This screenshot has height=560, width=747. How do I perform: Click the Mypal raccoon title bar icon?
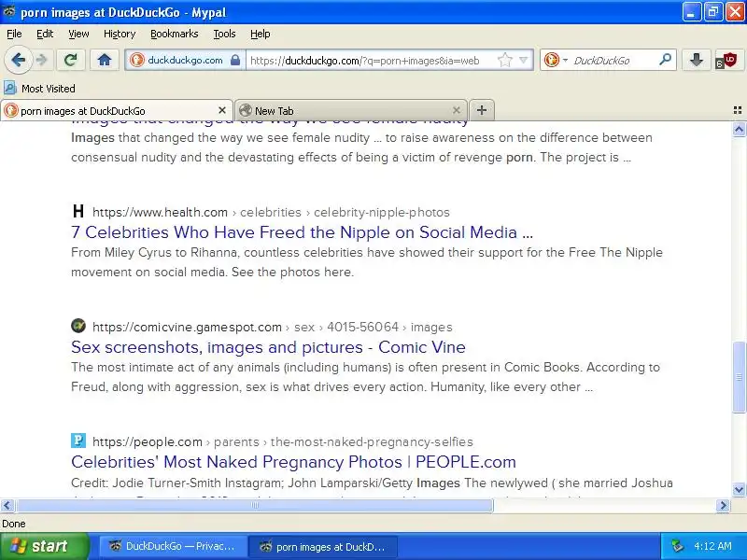point(9,11)
